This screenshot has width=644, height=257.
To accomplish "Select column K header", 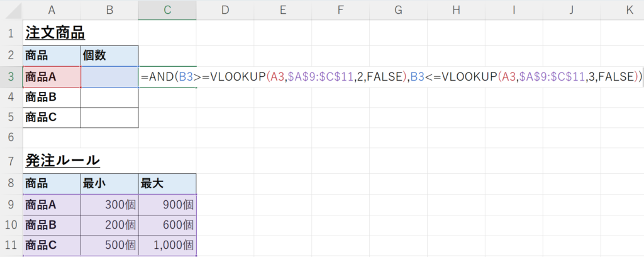I will (x=623, y=10).
